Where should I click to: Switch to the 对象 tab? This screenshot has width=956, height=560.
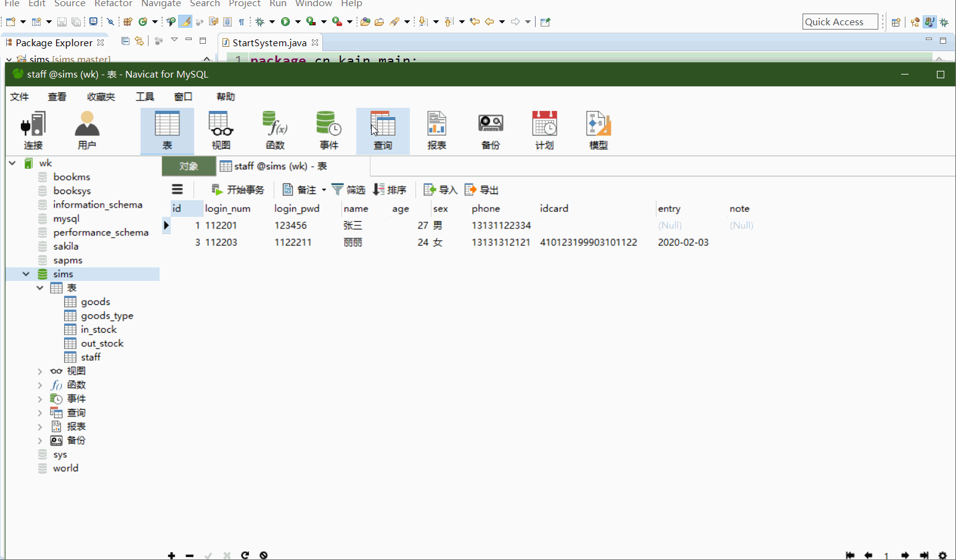[189, 166]
